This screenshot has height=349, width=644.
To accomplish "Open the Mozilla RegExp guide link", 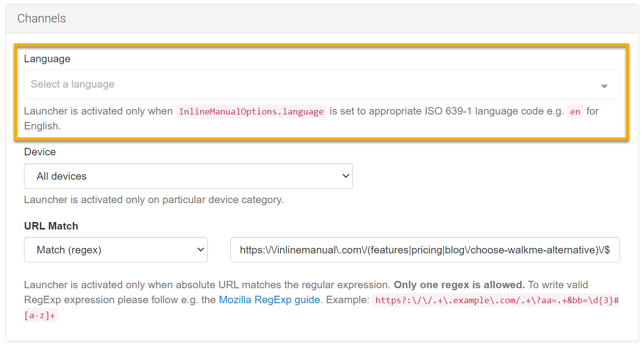I will (x=269, y=300).
